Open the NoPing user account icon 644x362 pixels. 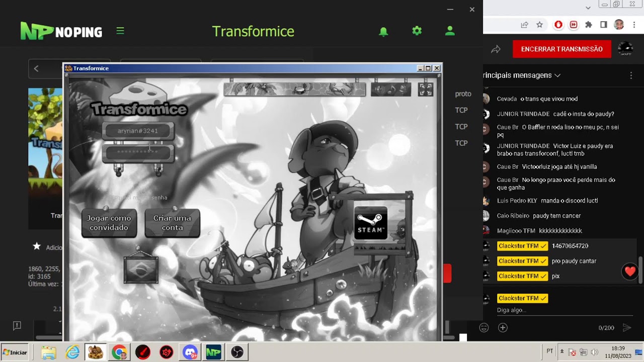point(450,31)
